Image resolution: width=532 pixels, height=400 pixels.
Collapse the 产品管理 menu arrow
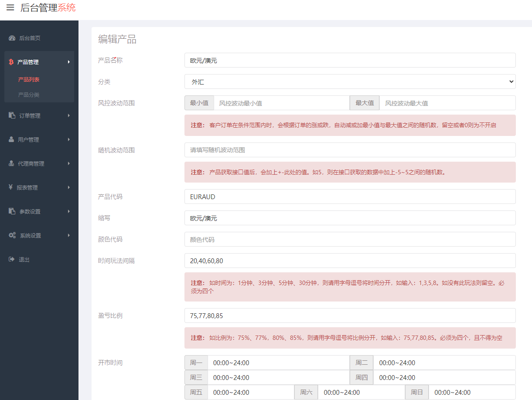[69, 62]
